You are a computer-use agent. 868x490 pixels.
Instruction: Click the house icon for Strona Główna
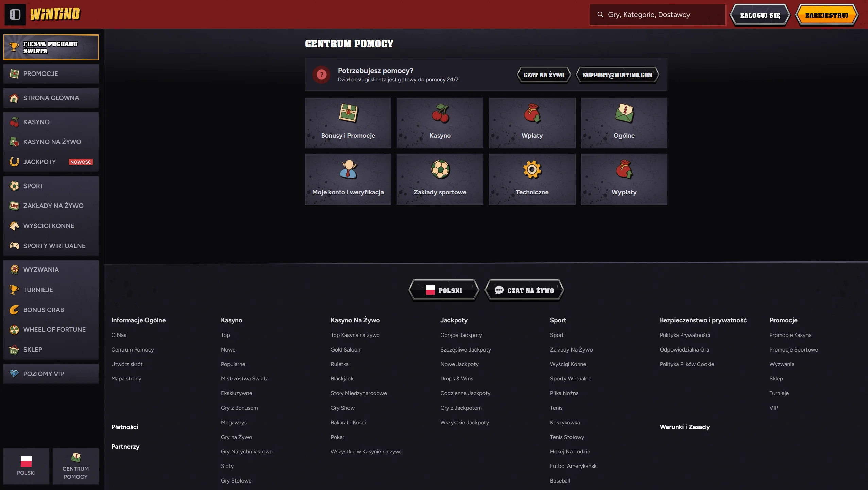pyautogui.click(x=14, y=98)
